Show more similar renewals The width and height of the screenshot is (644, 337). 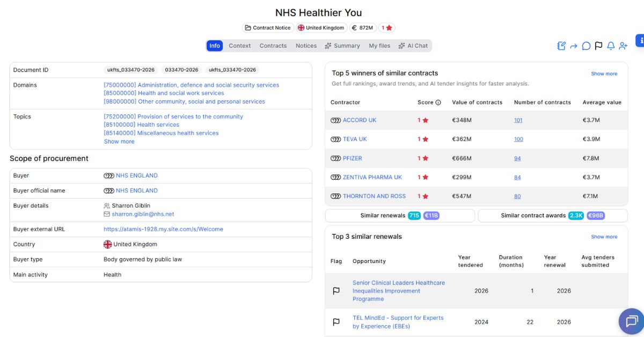pos(604,237)
